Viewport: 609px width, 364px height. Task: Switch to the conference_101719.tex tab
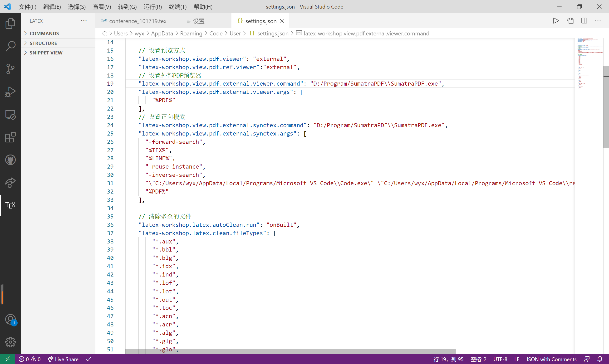138,21
